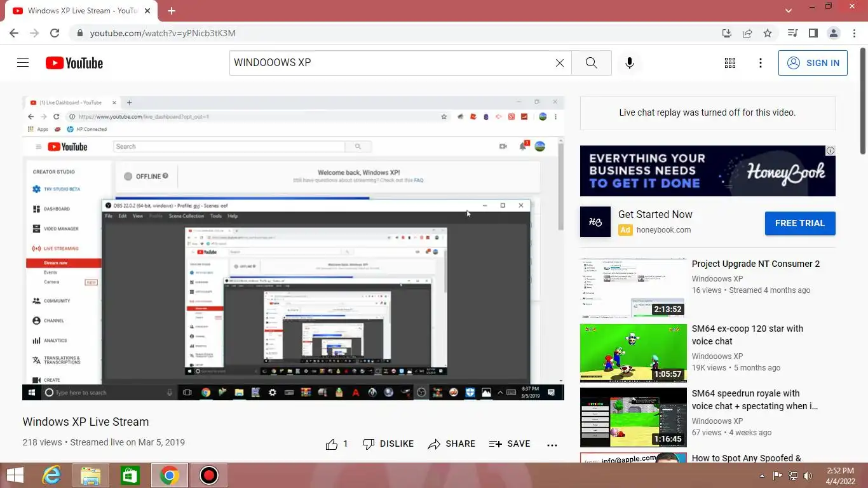Open the Chrome profile avatar

tap(834, 33)
